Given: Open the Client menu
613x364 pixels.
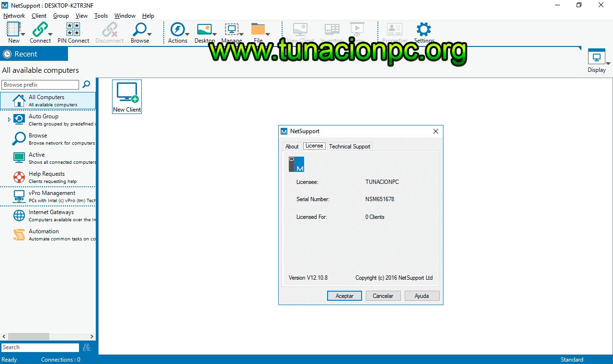Looking at the screenshot, I should click(x=39, y=16).
